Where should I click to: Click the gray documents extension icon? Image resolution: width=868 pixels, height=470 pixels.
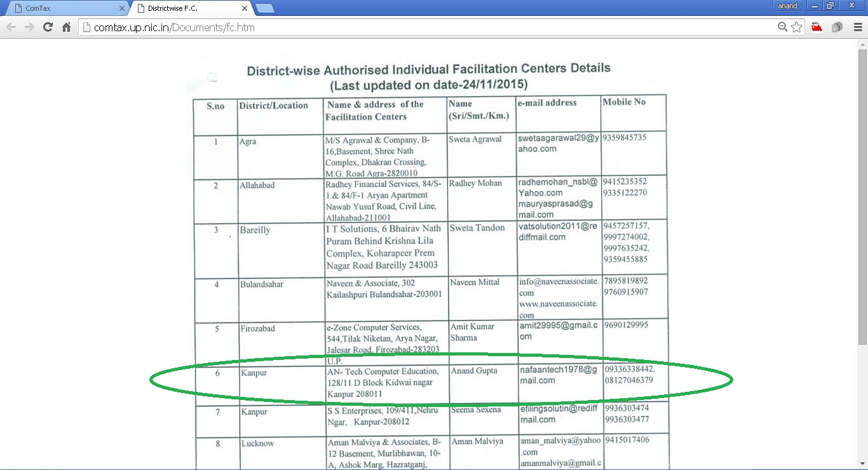[837, 27]
